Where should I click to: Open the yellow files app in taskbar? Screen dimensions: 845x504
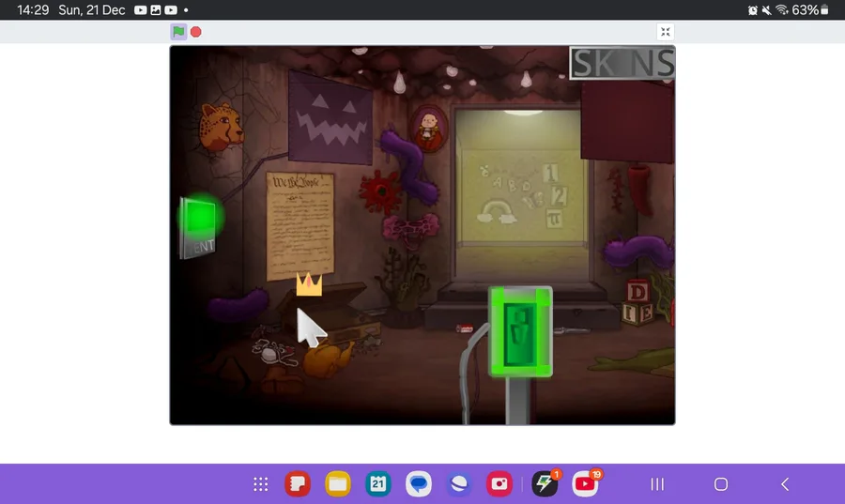pos(338,483)
